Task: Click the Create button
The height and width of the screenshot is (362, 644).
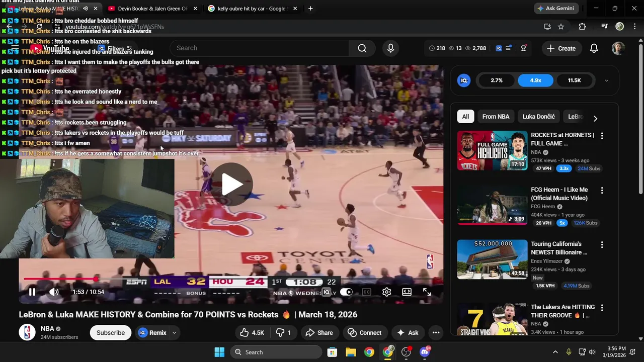Action: (561, 48)
